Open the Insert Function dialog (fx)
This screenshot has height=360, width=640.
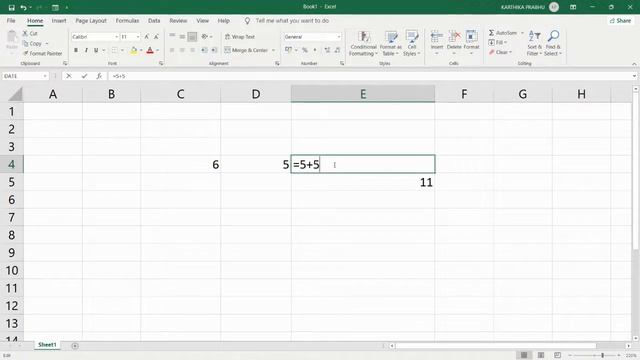(x=99, y=76)
